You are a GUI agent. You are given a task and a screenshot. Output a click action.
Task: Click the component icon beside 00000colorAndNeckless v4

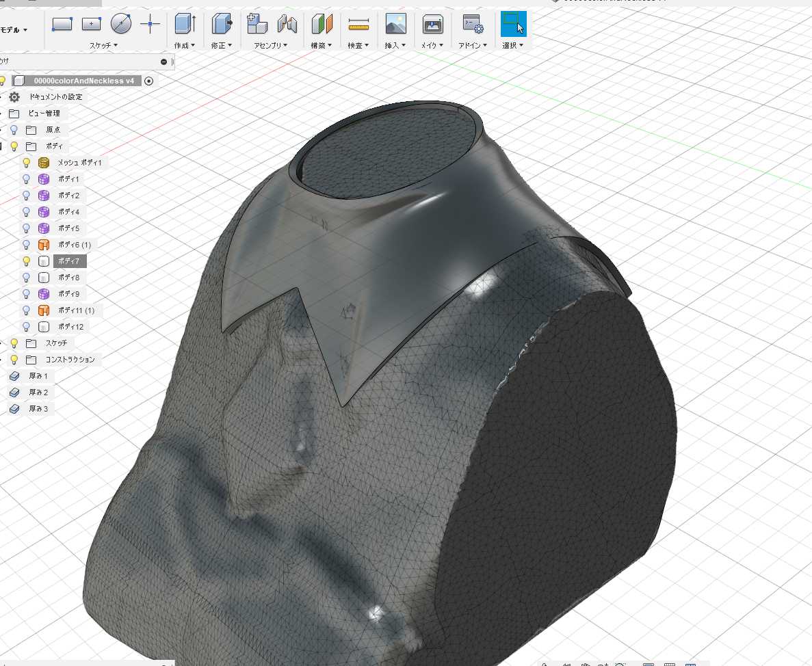click(x=19, y=81)
